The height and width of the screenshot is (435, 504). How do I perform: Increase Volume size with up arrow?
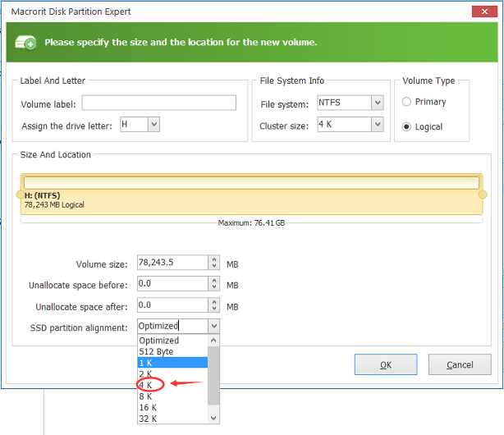coord(214,259)
